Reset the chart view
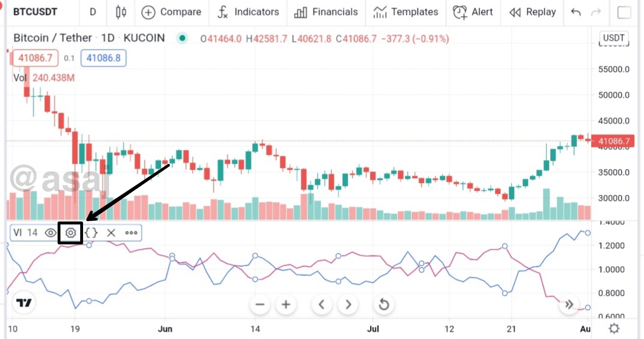644x339 pixels. [384, 304]
